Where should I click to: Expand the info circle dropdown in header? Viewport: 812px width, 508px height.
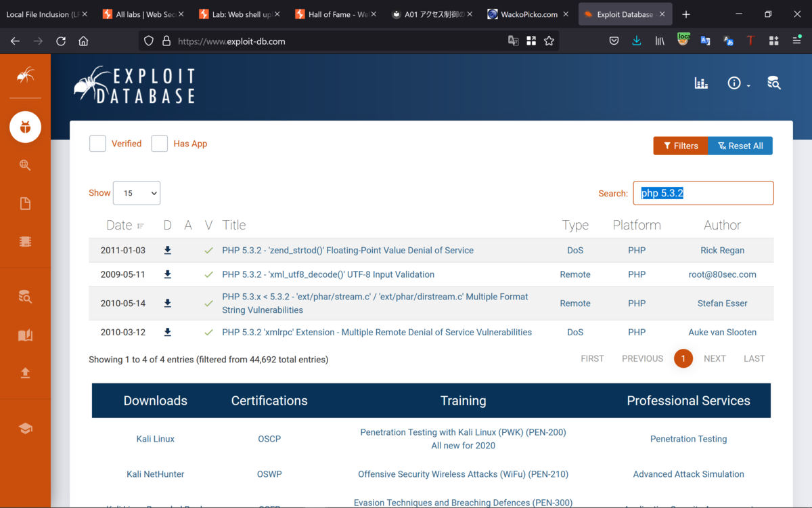(x=739, y=83)
